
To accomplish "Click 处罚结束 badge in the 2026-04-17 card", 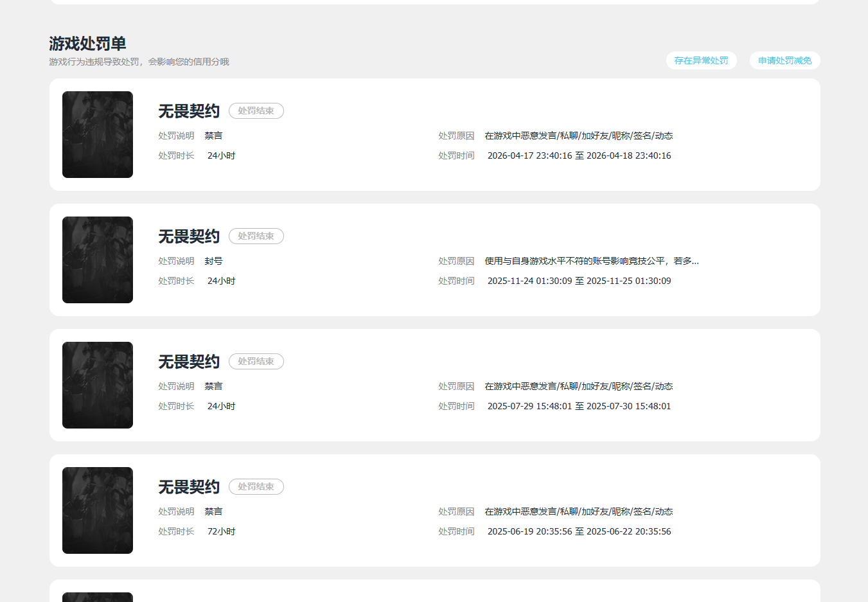I will coord(256,111).
